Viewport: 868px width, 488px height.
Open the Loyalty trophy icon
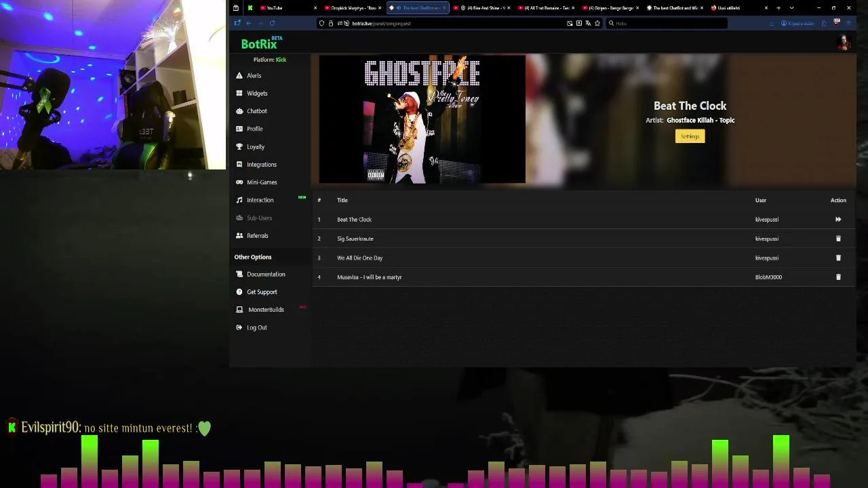click(x=239, y=146)
